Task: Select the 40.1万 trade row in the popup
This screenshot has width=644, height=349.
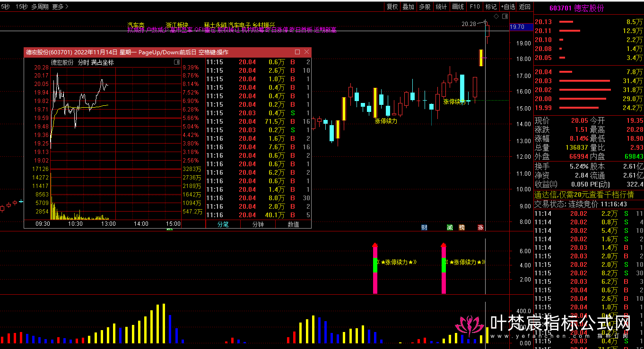Action: click(x=258, y=215)
